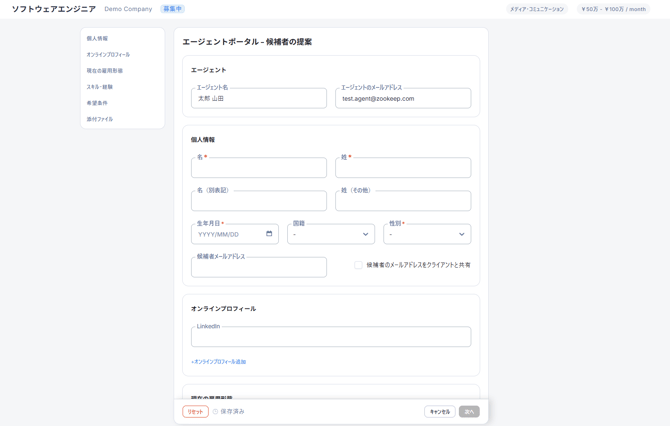Viewport: 670px width, 426px height.
Task: Click the 次へ button
Action: coord(469,412)
